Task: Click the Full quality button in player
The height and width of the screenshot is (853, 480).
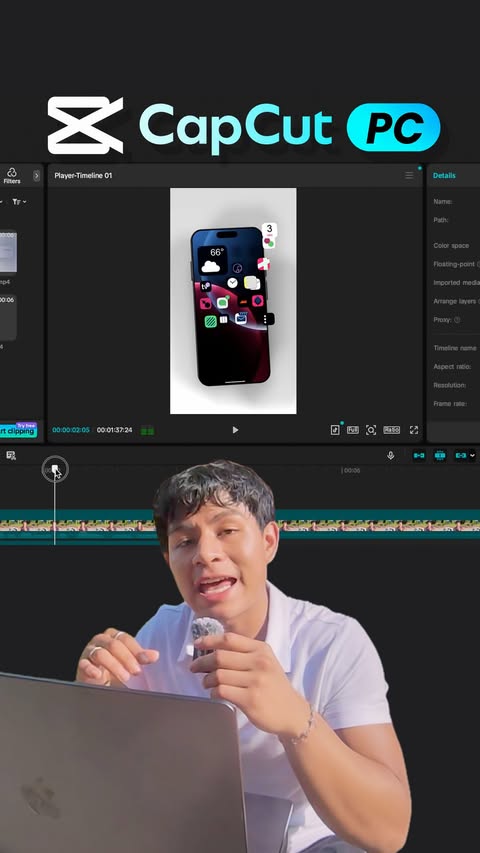Action: coord(353,430)
